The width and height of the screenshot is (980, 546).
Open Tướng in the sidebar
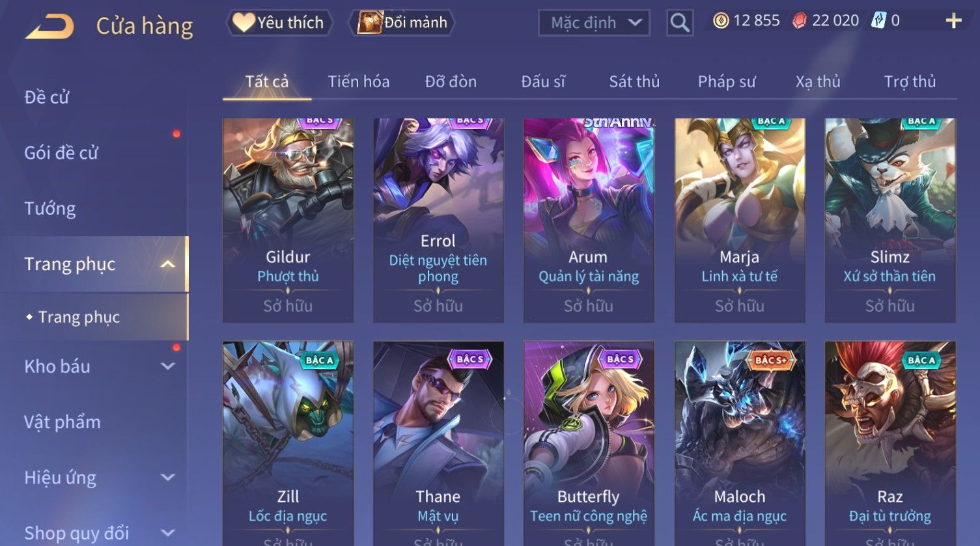[x=49, y=208]
